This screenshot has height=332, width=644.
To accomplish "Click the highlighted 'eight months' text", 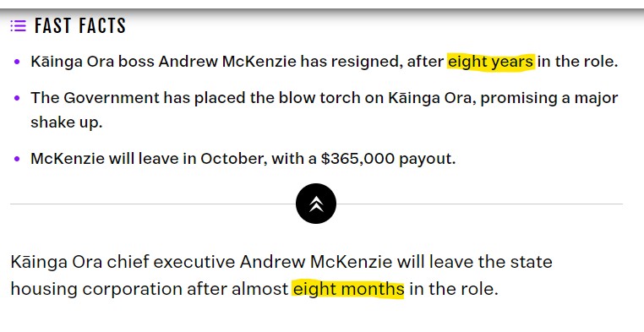I will [348, 289].
